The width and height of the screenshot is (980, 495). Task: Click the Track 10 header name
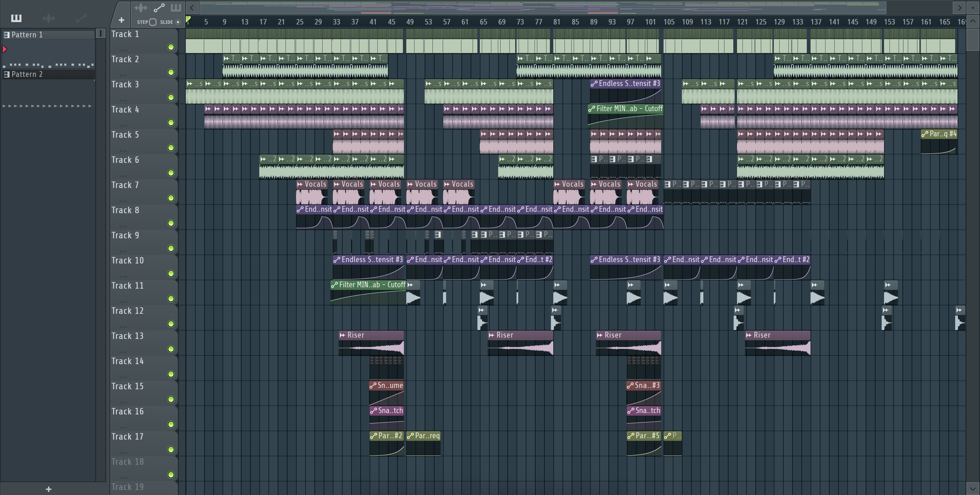pos(128,261)
